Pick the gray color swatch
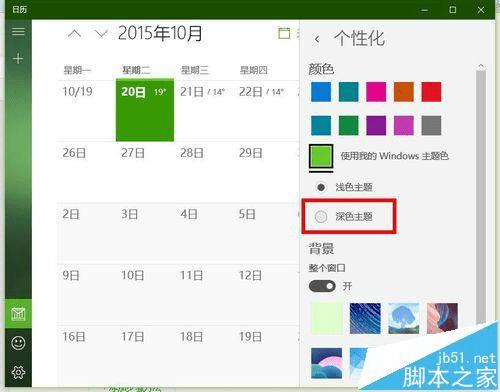Image resolution: width=500 pixels, height=392 pixels. (431, 125)
